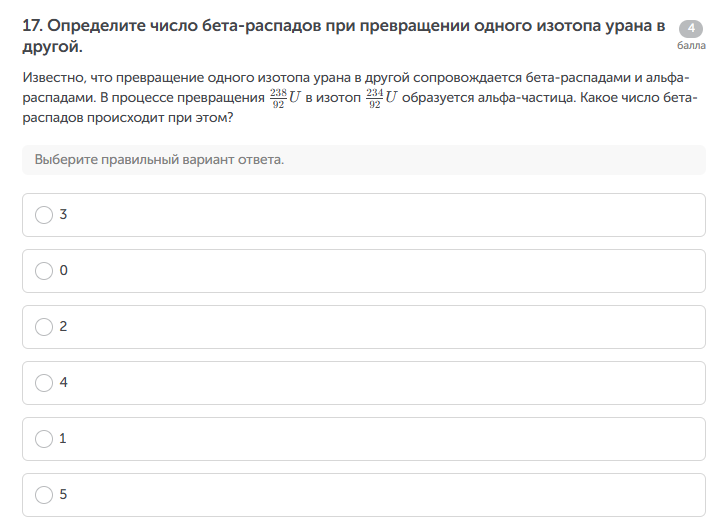Mark the radio button for answer 1
The width and height of the screenshot is (719, 525).
[44, 439]
